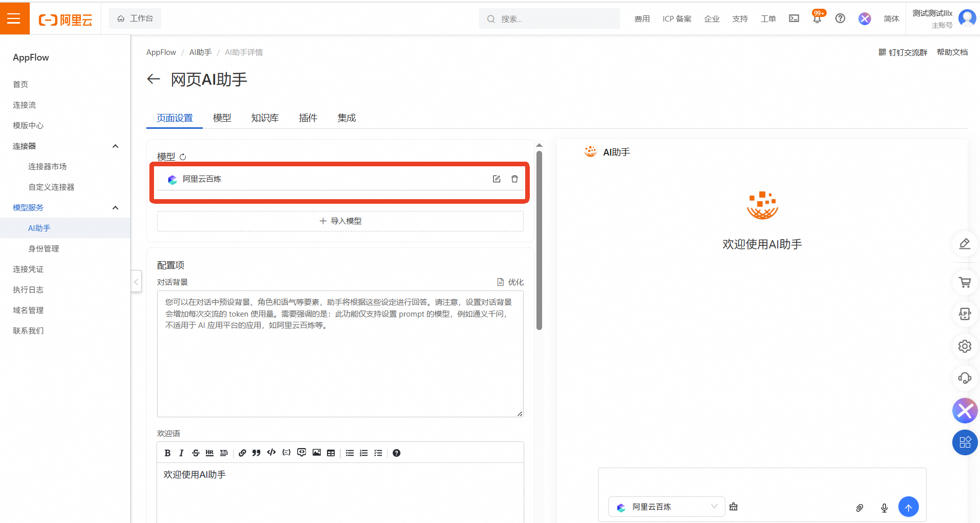Insert a table in welcome editor
Viewport: 980px width, 523px height.
(x=331, y=453)
